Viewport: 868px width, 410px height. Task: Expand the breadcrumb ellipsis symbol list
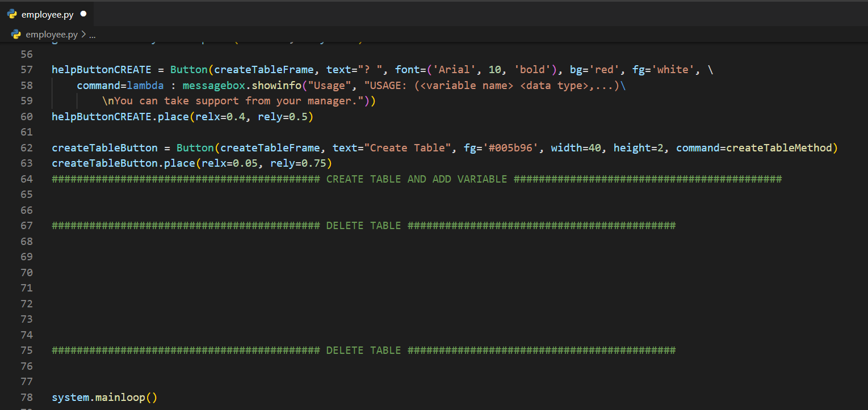[93, 35]
